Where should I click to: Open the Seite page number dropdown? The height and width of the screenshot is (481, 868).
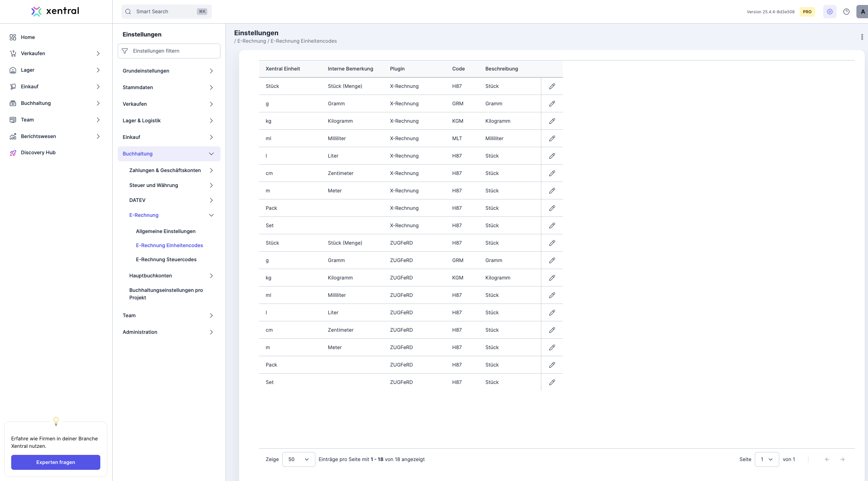coord(766,459)
